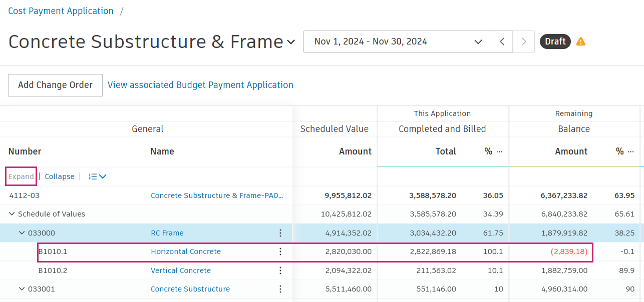Viewport: 644px width, 302px height.
Task: Open View associated Budget Payment Application link
Action: coord(200,85)
